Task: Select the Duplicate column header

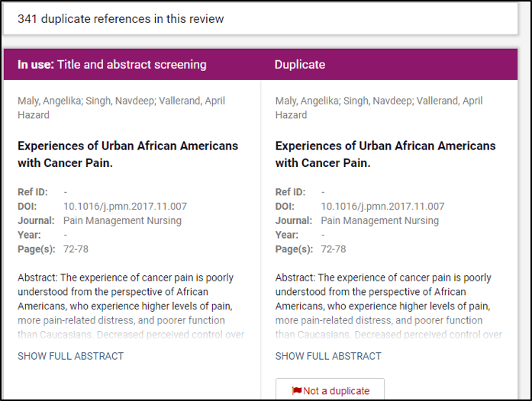Action: (x=300, y=65)
